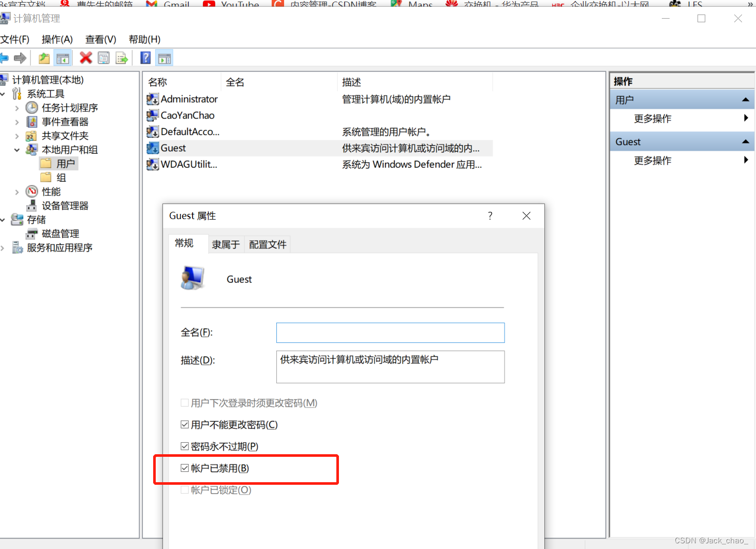Screen dimensions: 756x549
Task: Click the Export list toolbar icon
Action: pyautogui.click(x=122, y=58)
